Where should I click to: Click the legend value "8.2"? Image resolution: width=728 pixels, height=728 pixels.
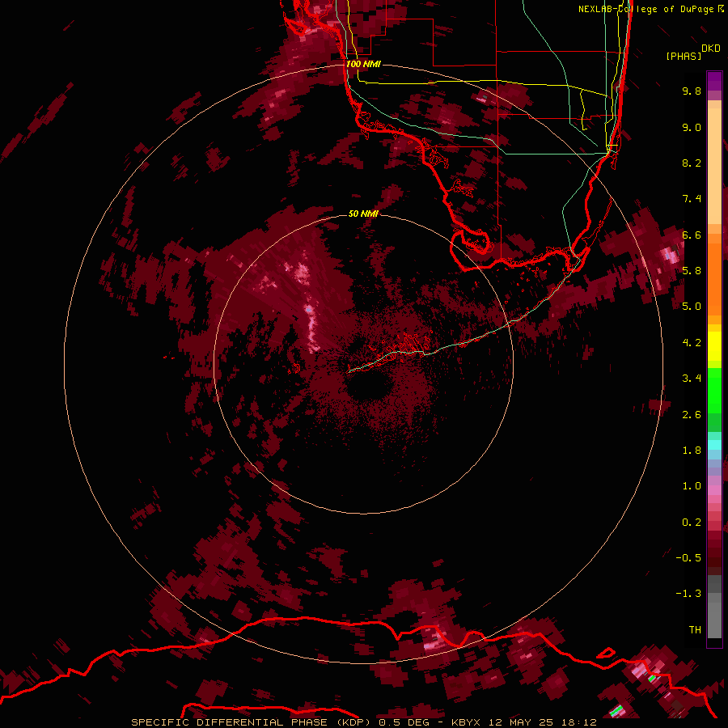692,163
